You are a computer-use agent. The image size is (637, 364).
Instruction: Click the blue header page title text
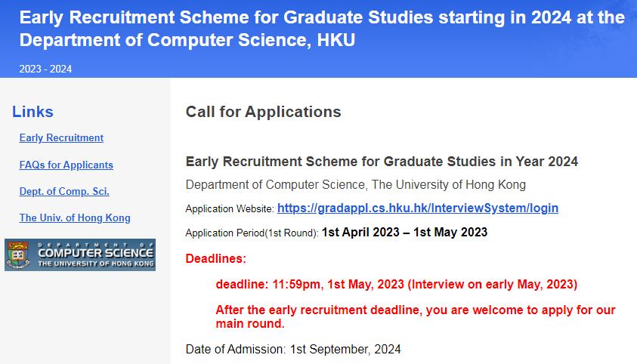click(322, 29)
